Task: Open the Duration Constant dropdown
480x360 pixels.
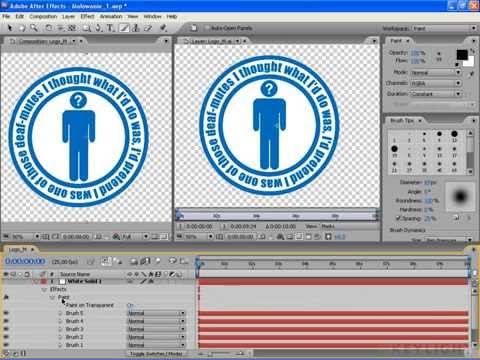Action: (435, 94)
